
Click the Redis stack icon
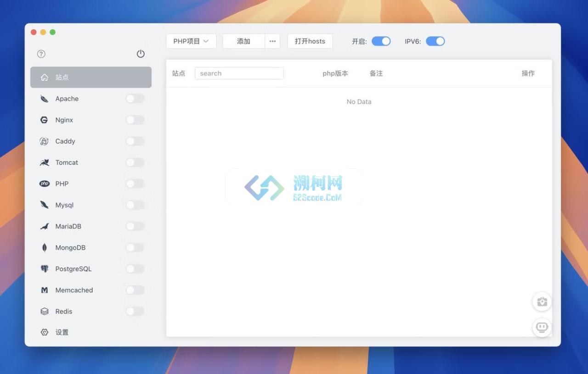[45, 312]
